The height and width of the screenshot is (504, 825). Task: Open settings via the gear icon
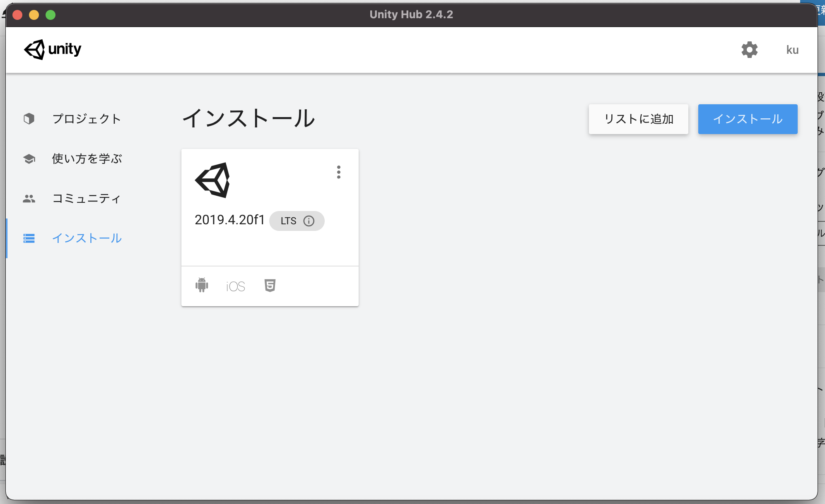(749, 50)
